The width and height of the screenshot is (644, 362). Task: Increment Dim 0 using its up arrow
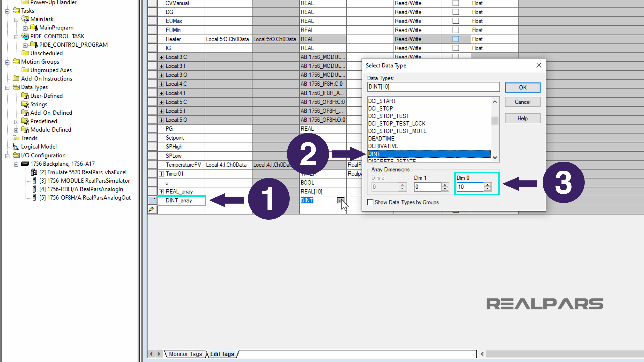pos(487,185)
